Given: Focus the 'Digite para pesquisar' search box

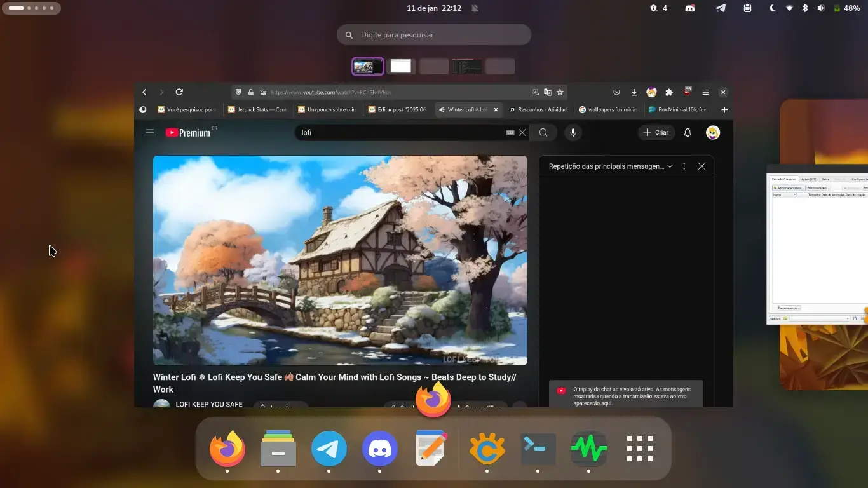Looking at the screenshot, I should 434,35.
